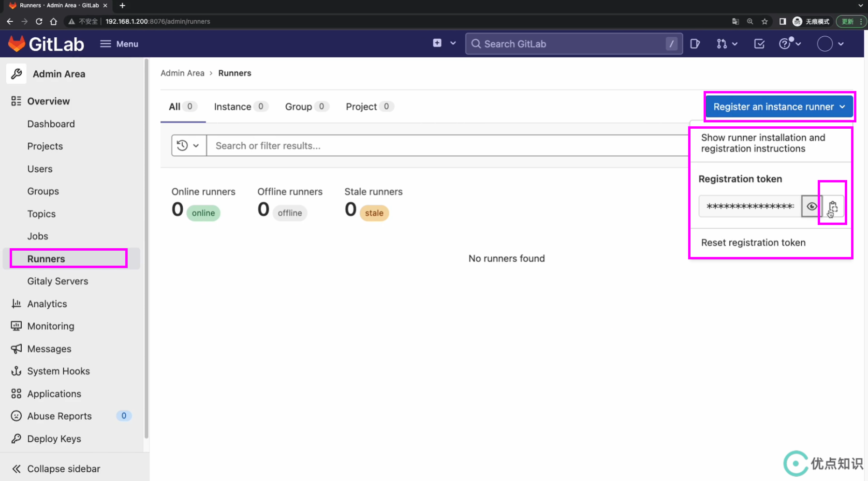Viewport: 868px width, 481px height.
Task: Click the browser zoom magnifier icon
Action: pyautogui.click(x=750, y=21)
